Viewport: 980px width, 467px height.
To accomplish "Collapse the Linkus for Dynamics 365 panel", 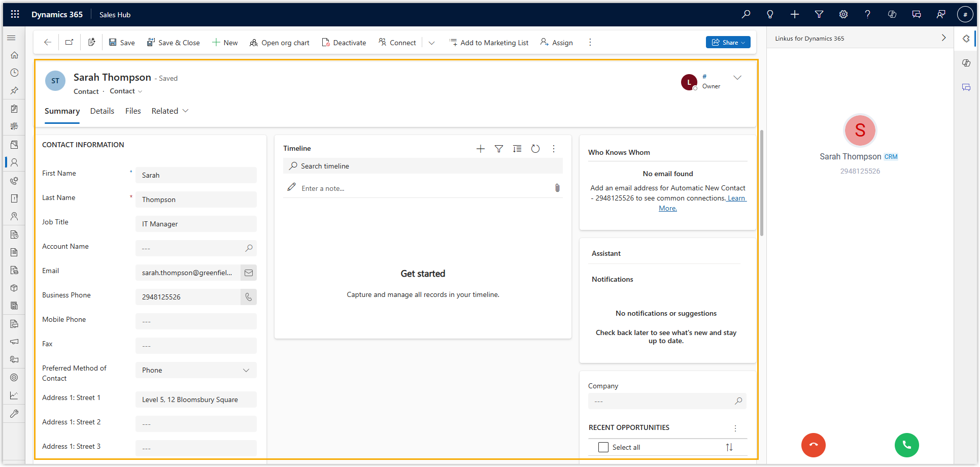I will point(943,38).
